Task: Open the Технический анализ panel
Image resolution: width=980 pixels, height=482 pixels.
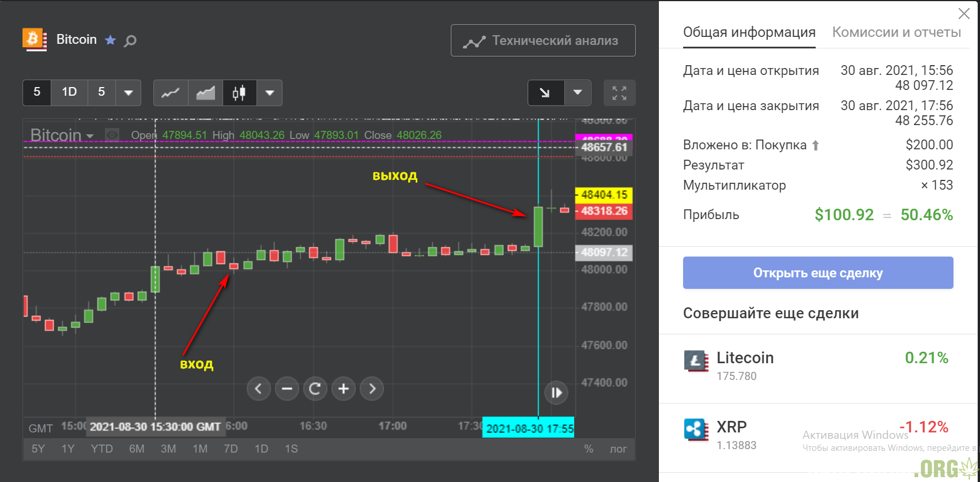Action: point(543,40)
